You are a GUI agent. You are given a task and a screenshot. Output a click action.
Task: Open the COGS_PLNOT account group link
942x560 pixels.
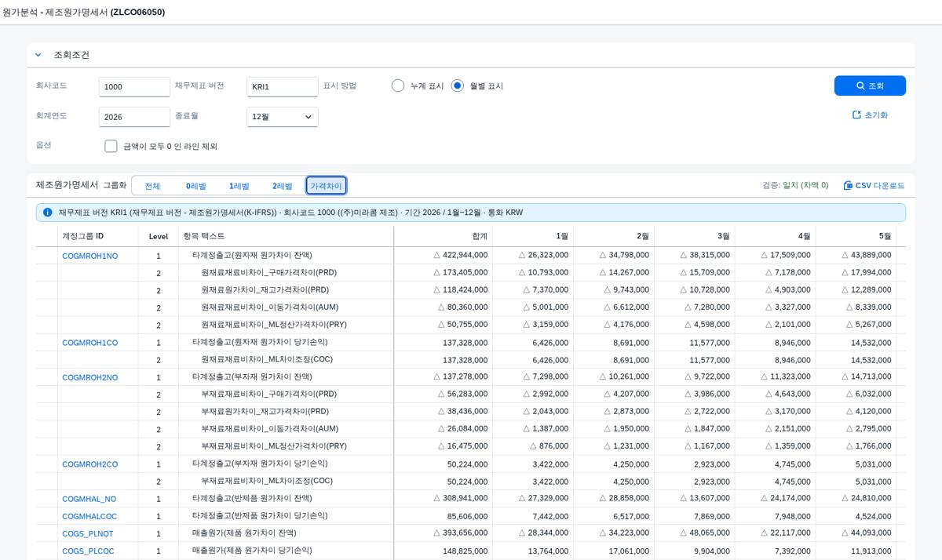[87, 533]
